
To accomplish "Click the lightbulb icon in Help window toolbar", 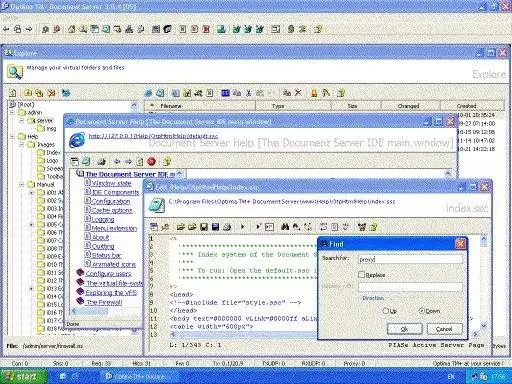I will [x=167, y=162].
